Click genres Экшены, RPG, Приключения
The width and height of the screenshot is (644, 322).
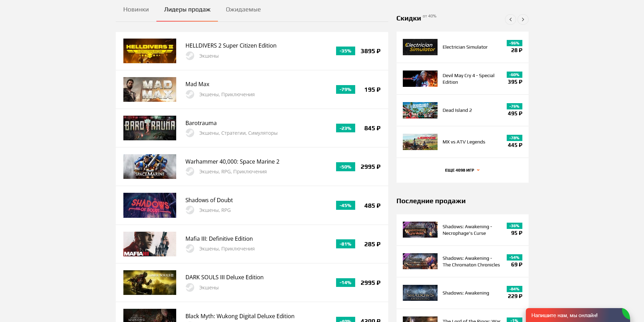233,172
